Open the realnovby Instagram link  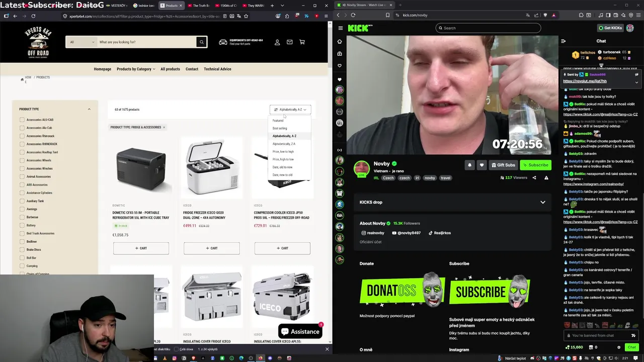pos(373,233)
